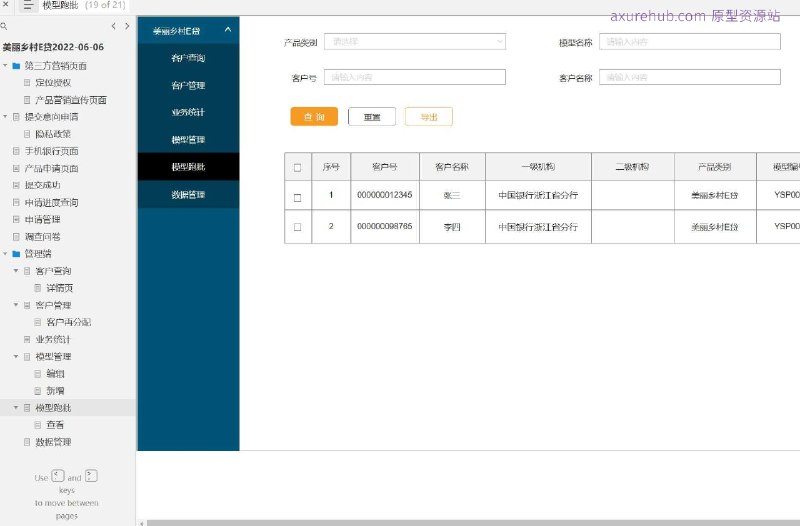The height and width of the screenshot is (526, 800).
Task: Focus the 客户名称 input field
Action: point(690,77)
